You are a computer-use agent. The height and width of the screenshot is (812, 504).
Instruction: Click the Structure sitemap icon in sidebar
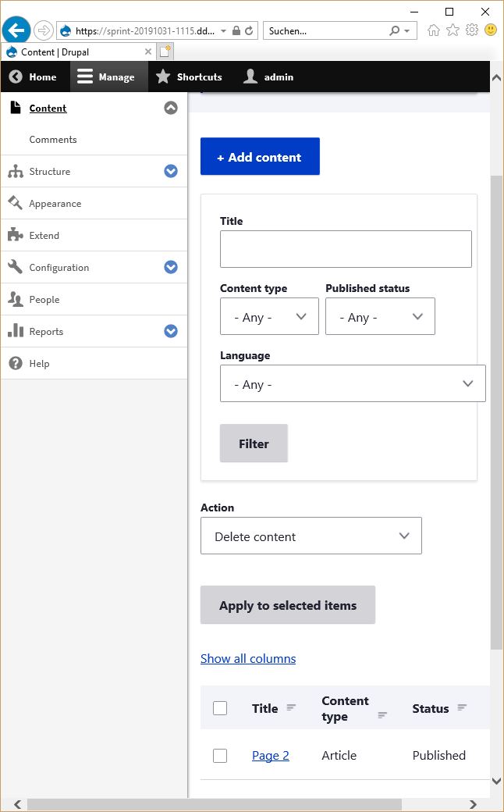click(16, 172)
